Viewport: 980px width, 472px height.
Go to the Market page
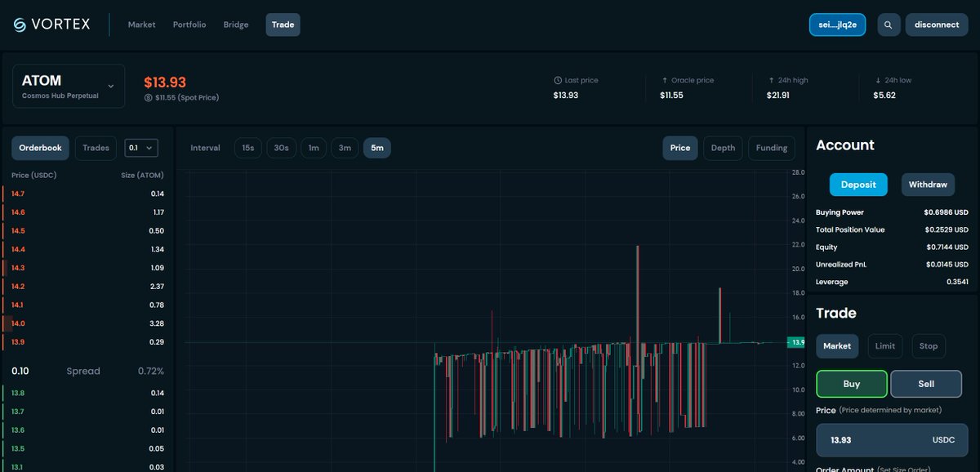point(141,24)
